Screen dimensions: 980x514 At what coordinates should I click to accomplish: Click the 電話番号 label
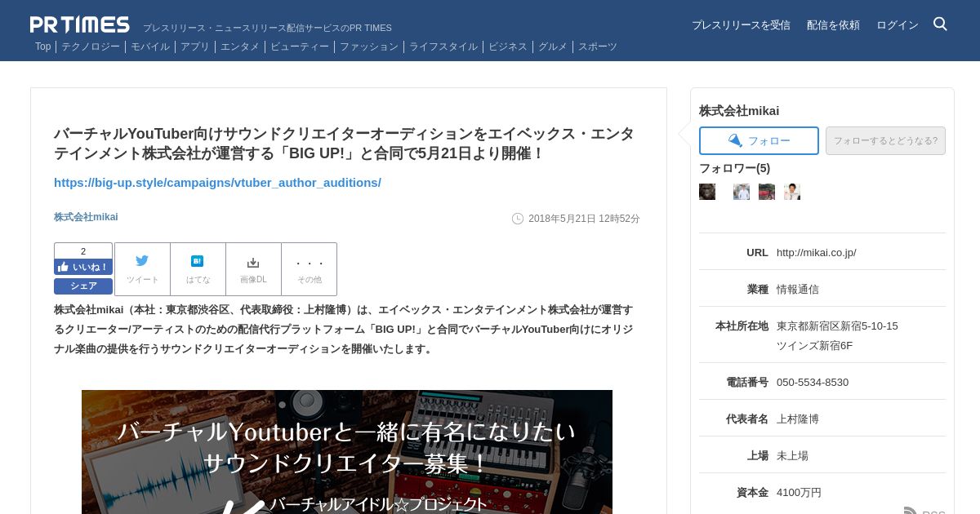747,382
